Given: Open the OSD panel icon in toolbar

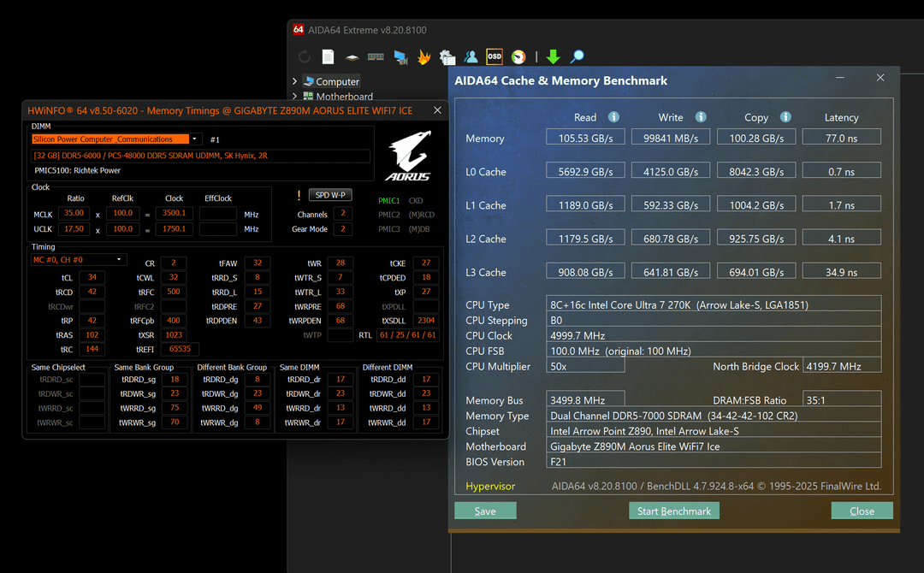Looking at the screenshot, I should (x=495, y=56).
